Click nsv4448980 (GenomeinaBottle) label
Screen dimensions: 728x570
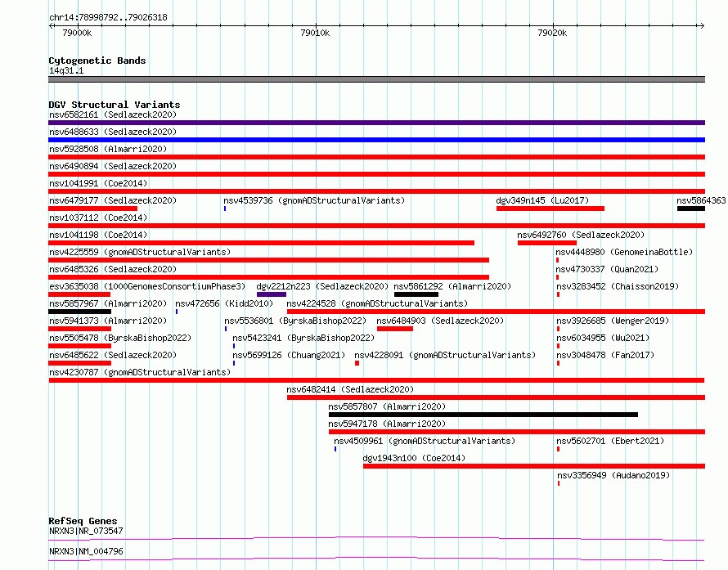click(x=624, y=252)
